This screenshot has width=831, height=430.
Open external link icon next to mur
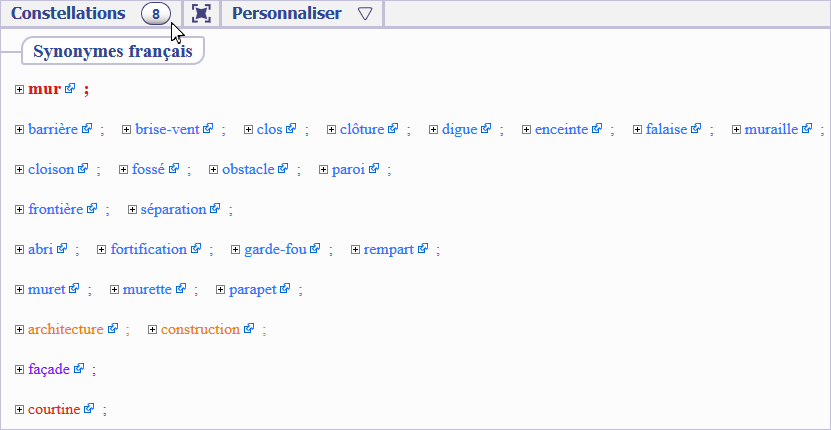pos(70,89)
